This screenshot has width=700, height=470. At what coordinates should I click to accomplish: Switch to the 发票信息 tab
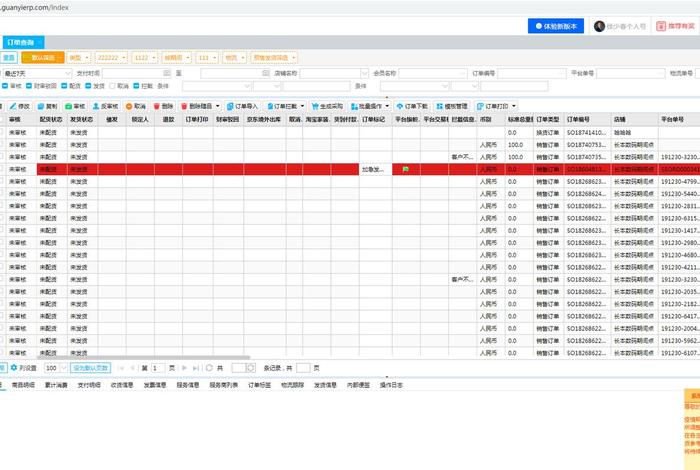coord(156,384)
